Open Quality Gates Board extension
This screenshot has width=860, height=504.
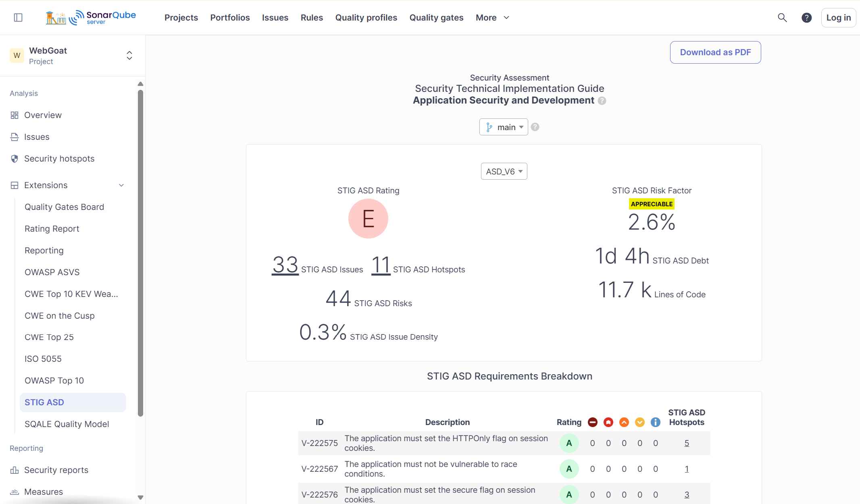pyautogui.click(x=65, y=207)
